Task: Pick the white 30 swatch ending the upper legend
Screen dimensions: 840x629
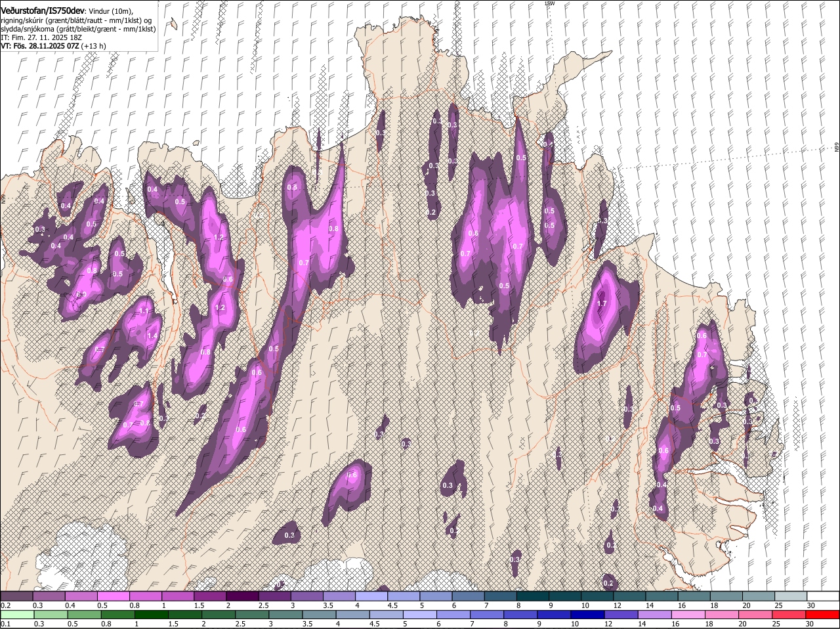Action: [x=824, y=596]
